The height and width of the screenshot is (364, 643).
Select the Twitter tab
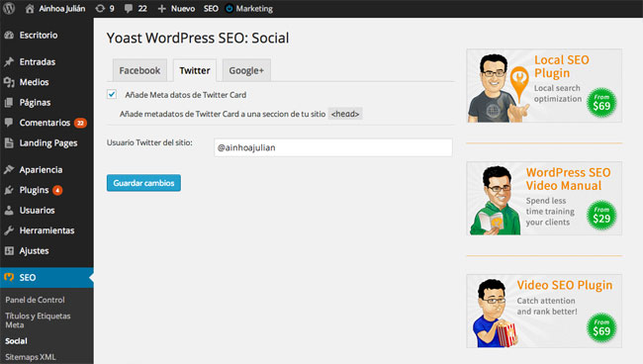click(x=194, y=70)
